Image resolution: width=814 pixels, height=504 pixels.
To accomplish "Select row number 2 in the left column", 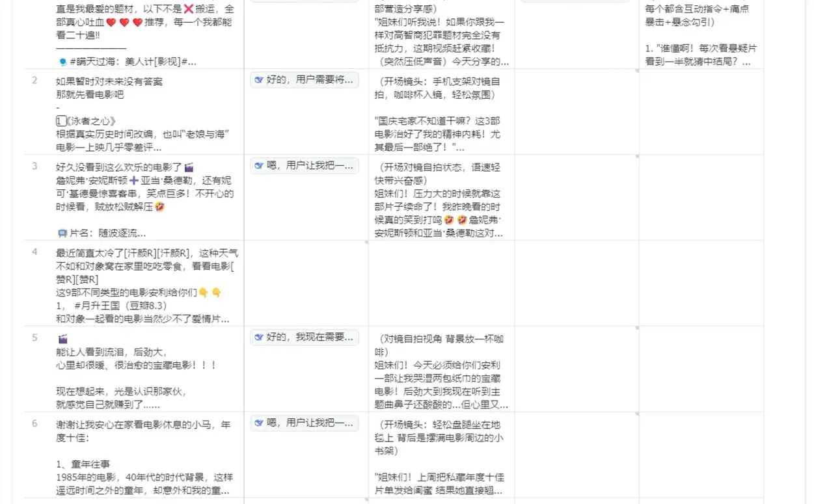I will (34, 80).
